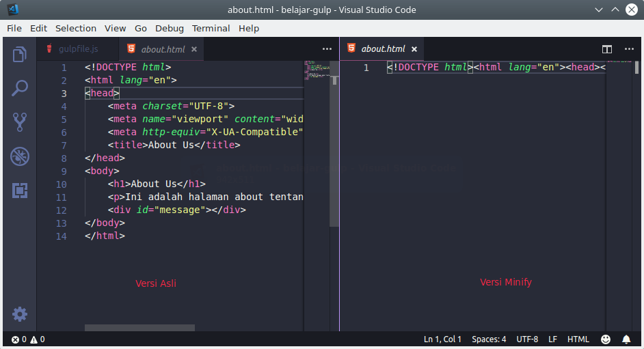Click the title bar down chevron button
Screen dimensions: 644x349
coord(599,10)
